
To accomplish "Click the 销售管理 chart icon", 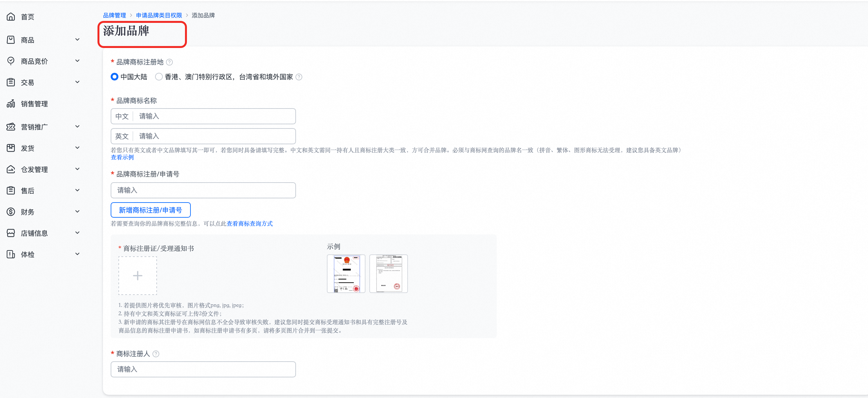I will (11, 104).
